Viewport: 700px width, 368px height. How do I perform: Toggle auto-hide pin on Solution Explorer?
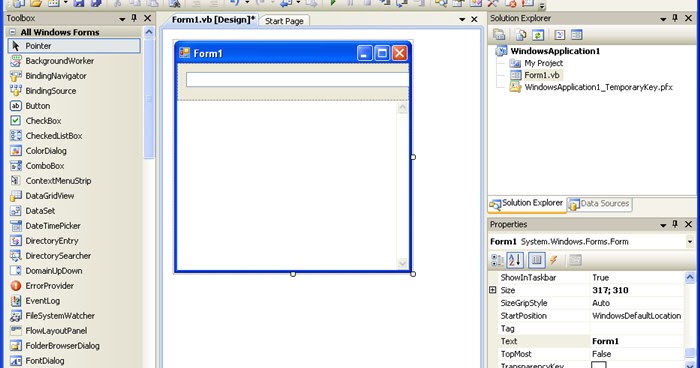coord(675,18)
